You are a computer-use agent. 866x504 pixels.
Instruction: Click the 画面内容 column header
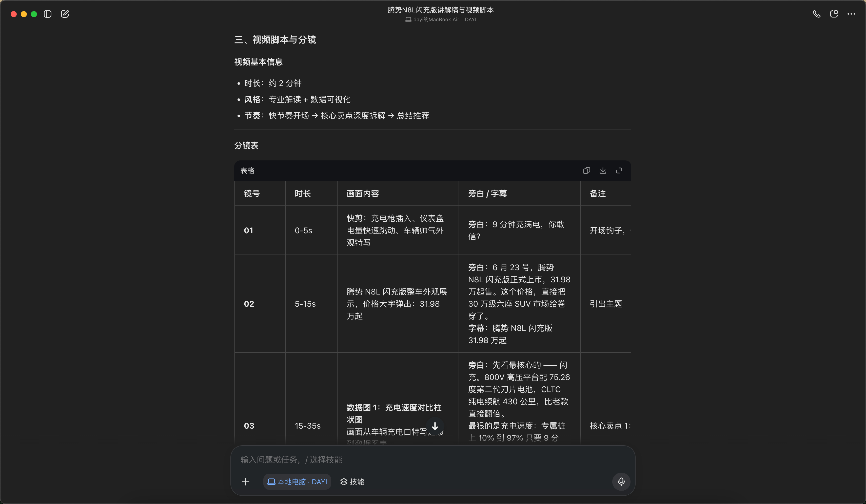click(398, 193)
